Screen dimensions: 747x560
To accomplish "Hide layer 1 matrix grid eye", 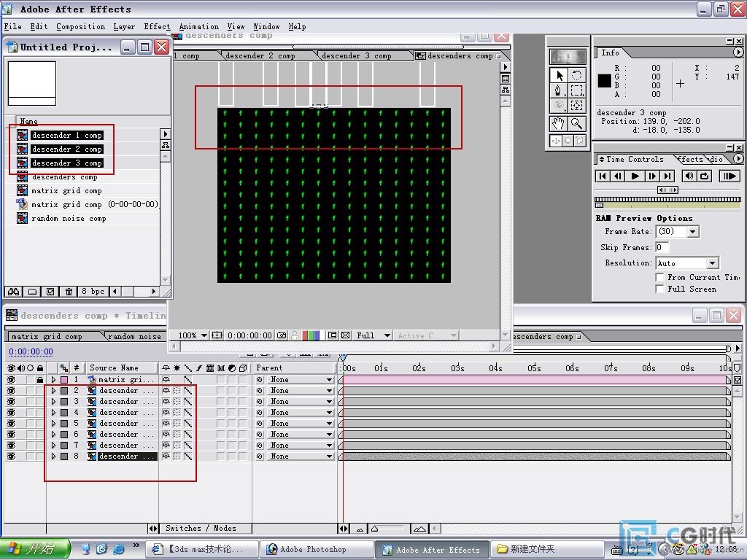I will point(11,379).
